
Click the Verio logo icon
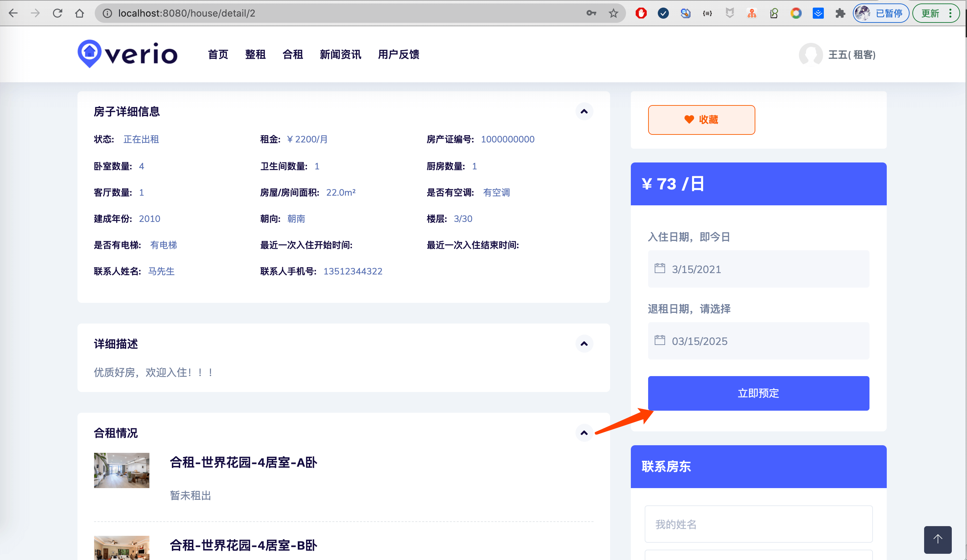[90, 53]
